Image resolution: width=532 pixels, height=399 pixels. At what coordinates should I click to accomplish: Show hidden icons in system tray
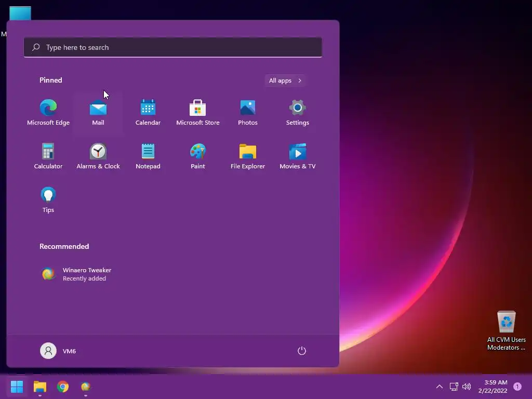(x=440, y=387)
